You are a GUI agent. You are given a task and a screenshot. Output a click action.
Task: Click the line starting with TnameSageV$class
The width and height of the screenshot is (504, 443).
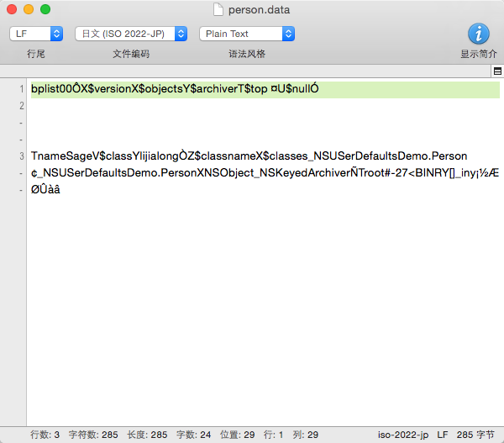pyautogui.click(x=249, y=156)
